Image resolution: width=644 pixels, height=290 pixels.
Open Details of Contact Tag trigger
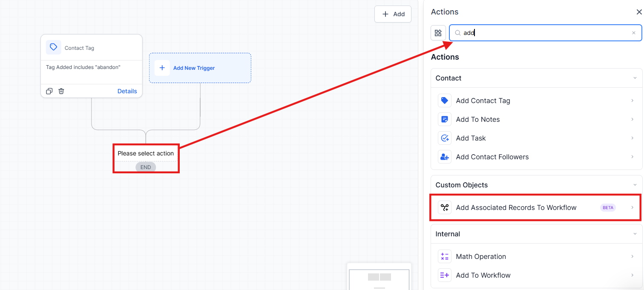pyautogui.click(x=127, y=91)
